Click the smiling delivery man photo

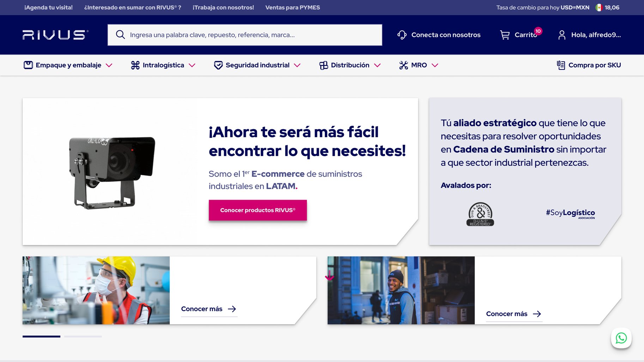point(401,290)
